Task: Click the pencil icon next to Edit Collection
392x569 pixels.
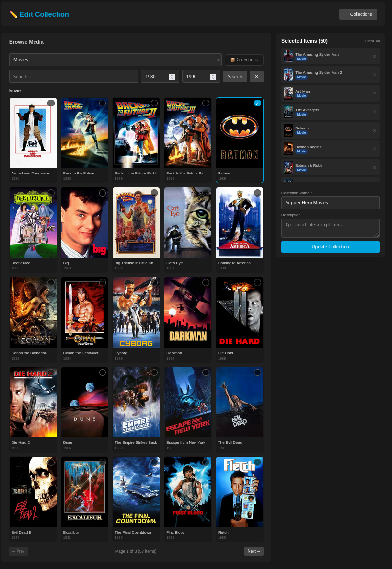Action: (13, 14)
